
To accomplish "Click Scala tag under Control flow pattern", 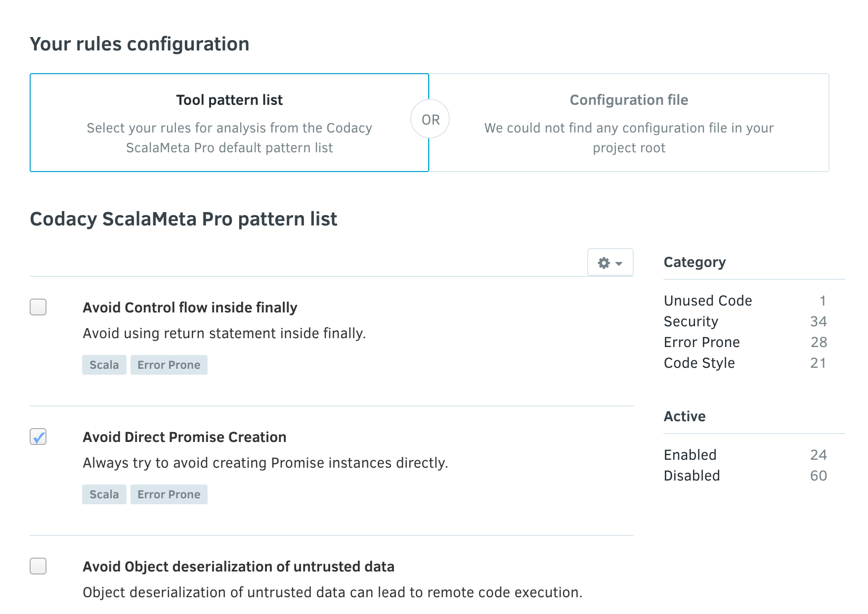I will 104,365.
